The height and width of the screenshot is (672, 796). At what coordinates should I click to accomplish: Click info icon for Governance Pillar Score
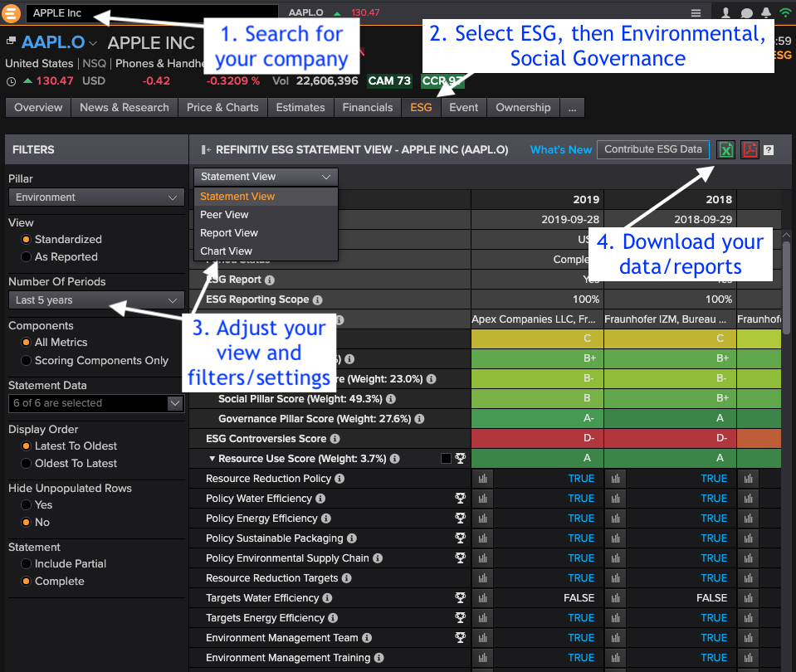pos(419,419)
